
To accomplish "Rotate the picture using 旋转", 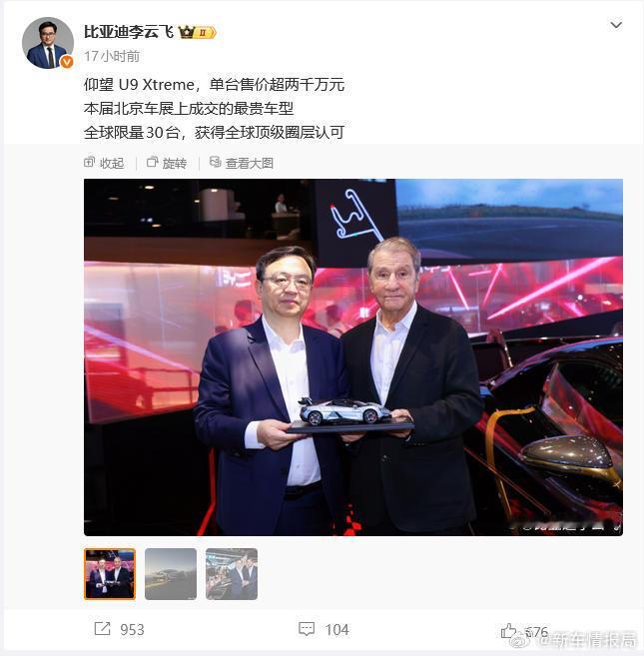I will point(174,163).
